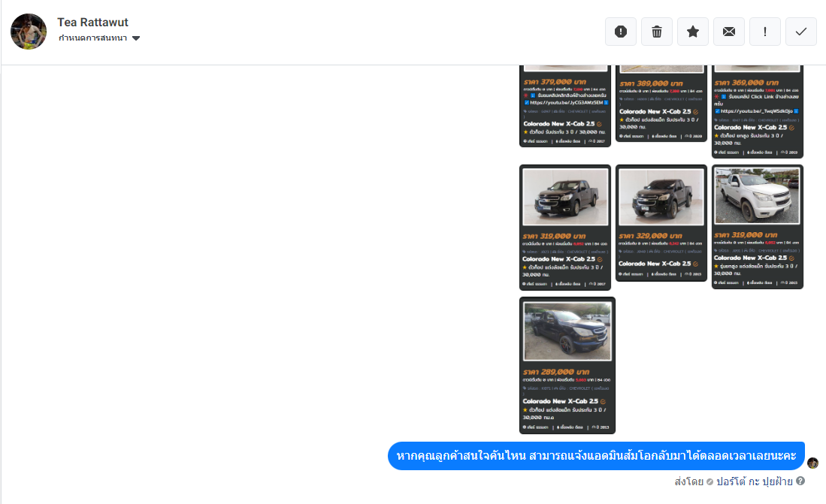Open black Colorado card priced 329,000
This screenshot has width=826, height=504.
coord(661,223)
